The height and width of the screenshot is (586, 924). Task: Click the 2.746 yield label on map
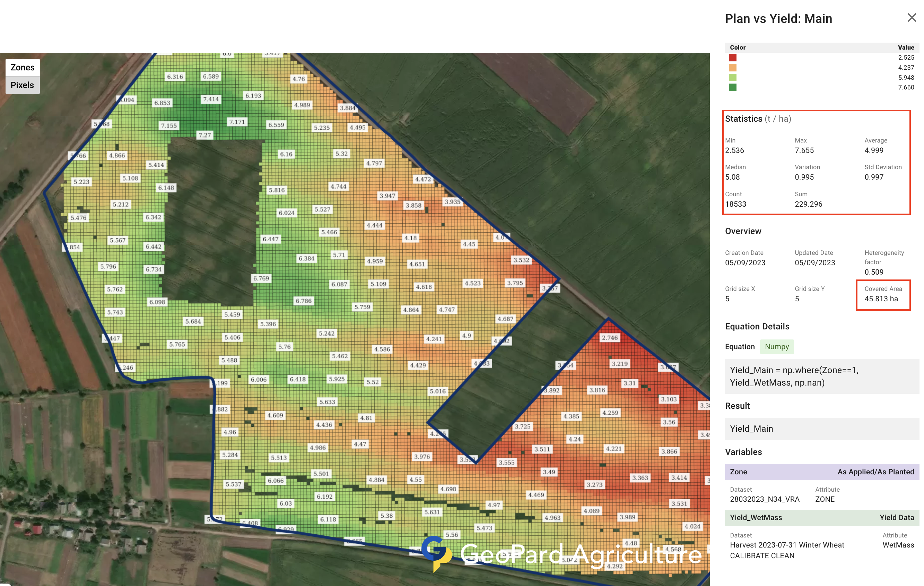coord(609,337)
